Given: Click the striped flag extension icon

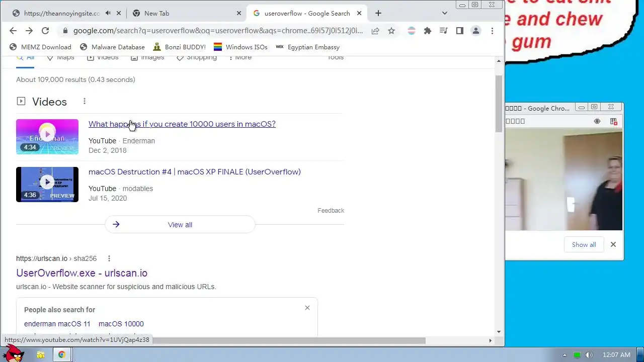Looking at the screenshot, I should click(412, 31).
